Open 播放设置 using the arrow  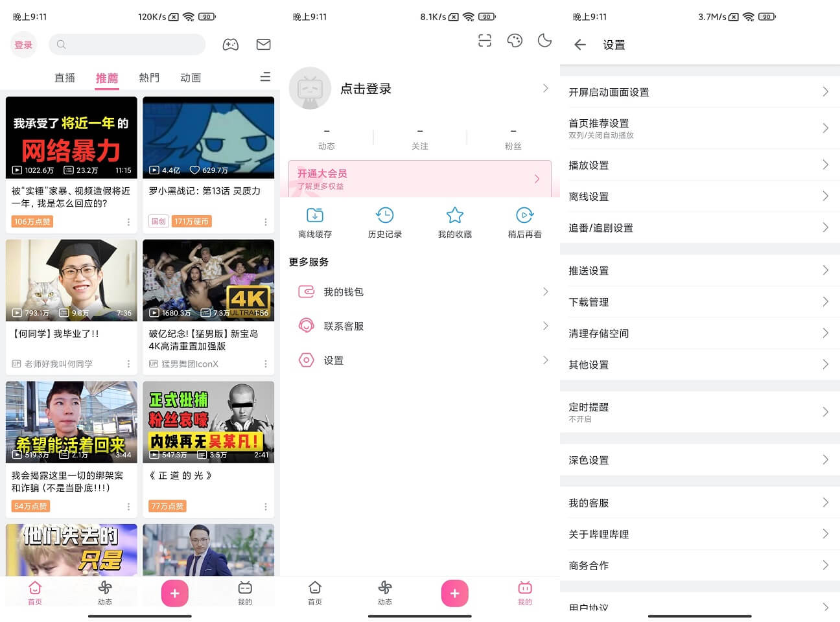pos(826,165)
